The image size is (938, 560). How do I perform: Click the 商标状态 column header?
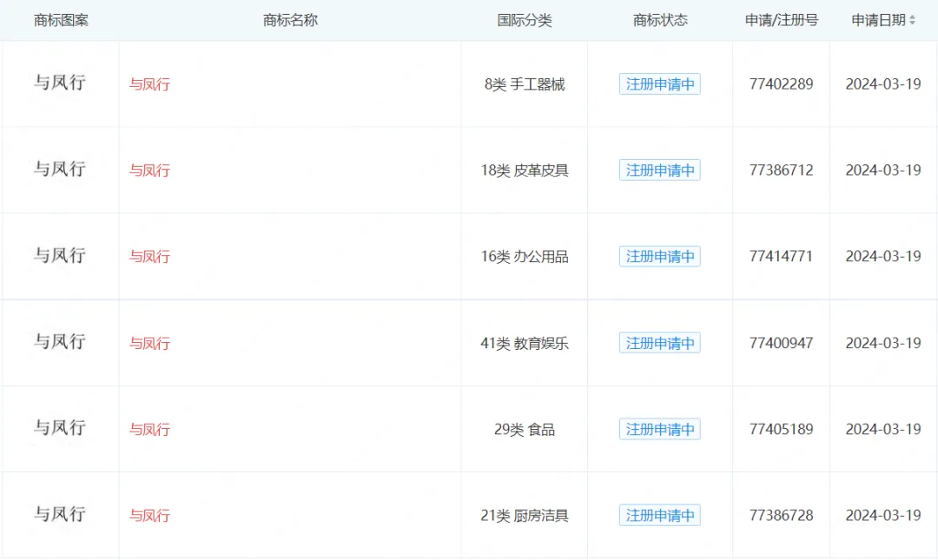click(660, 20)
